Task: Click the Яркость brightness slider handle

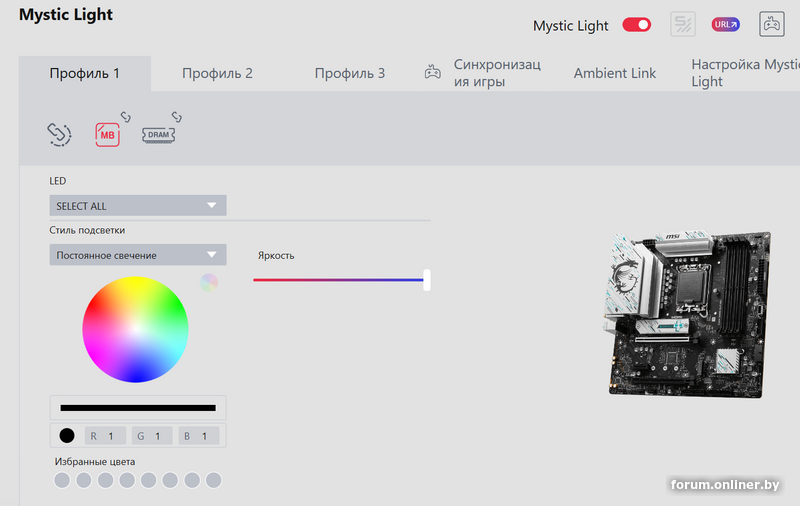Action: (427, 280)
